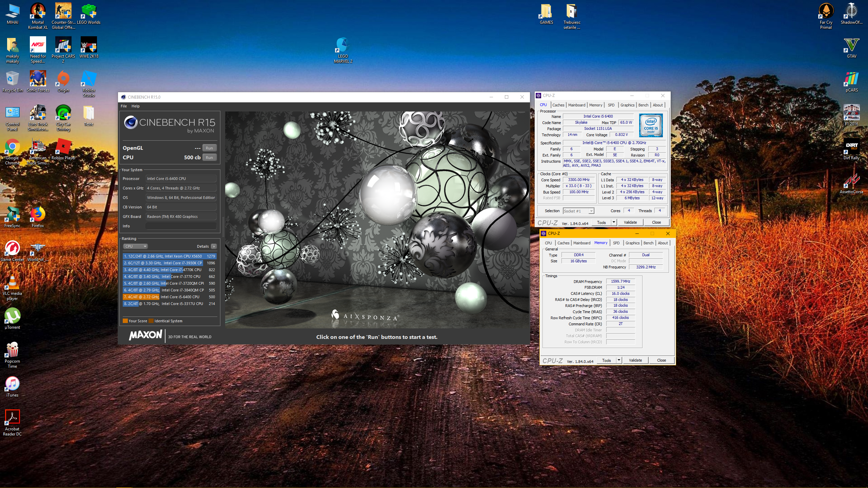
Task: Launch Google Chrome from desktop
Action: (12, 151)
